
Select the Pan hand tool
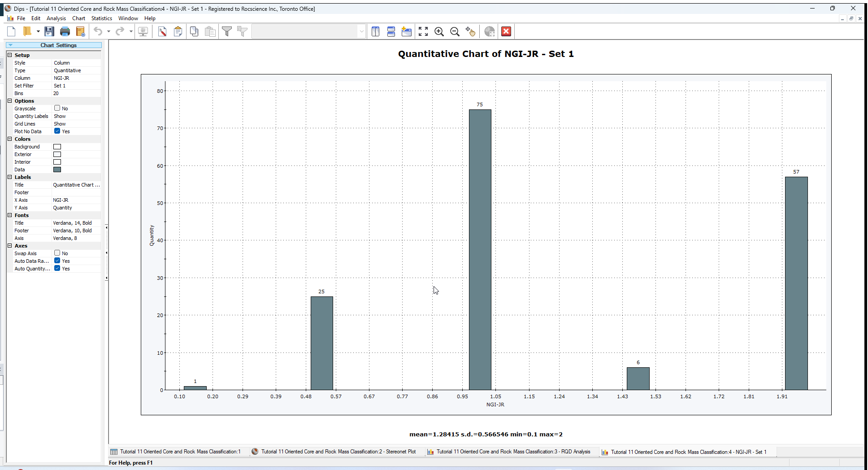pos(470,31)
